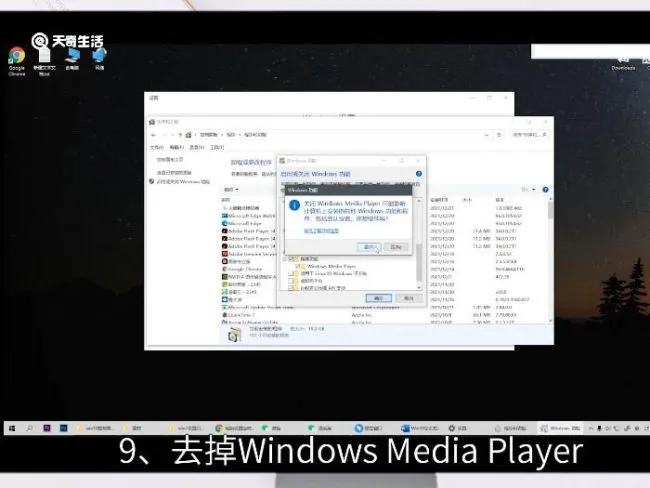
Task: Click the Microsoft Edge program icon in list
Action: 224,223
